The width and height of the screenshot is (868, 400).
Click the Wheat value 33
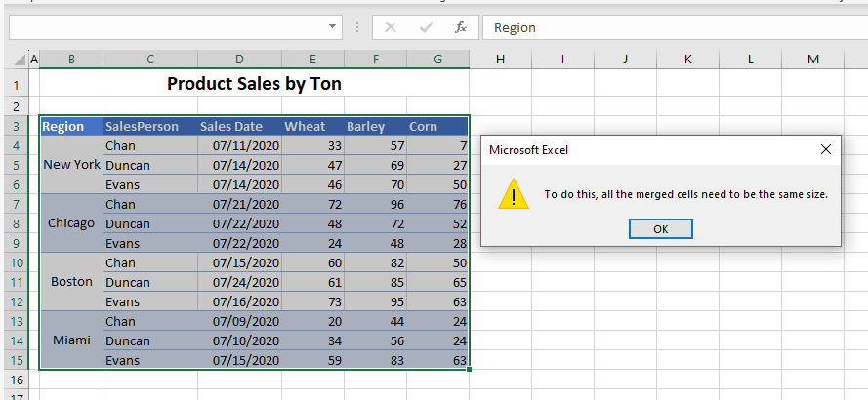click(312, 146)
